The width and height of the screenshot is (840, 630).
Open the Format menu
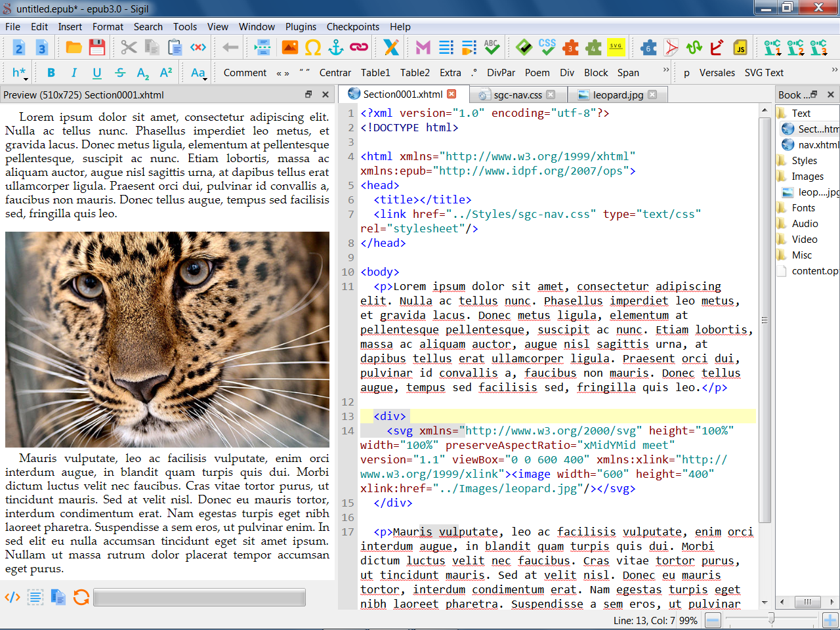point(108,27)
